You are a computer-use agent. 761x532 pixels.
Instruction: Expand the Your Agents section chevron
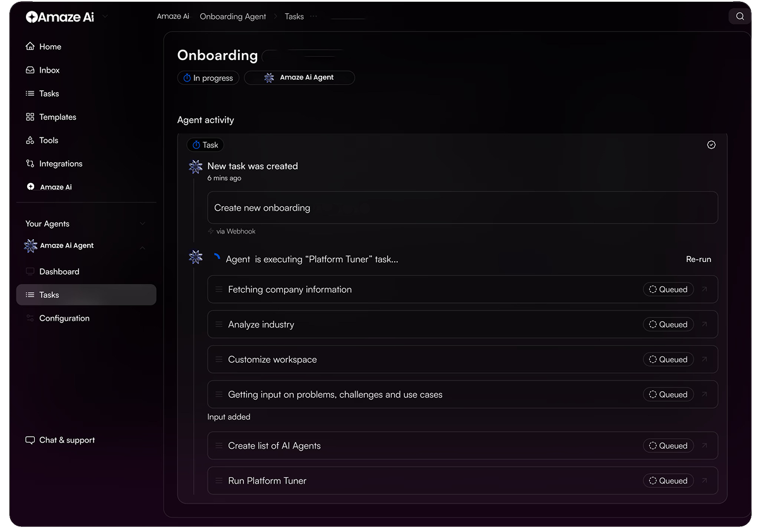click(x=142, y=224)
